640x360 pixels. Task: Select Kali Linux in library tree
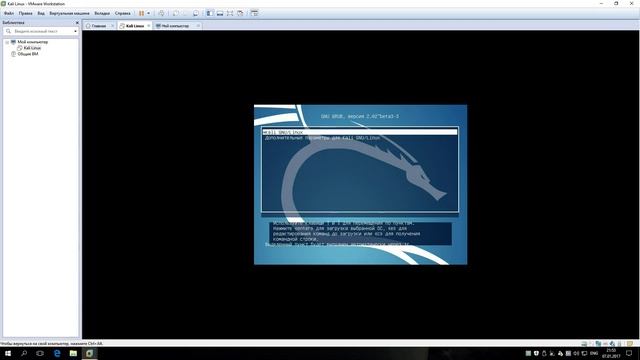coord(32,48)
